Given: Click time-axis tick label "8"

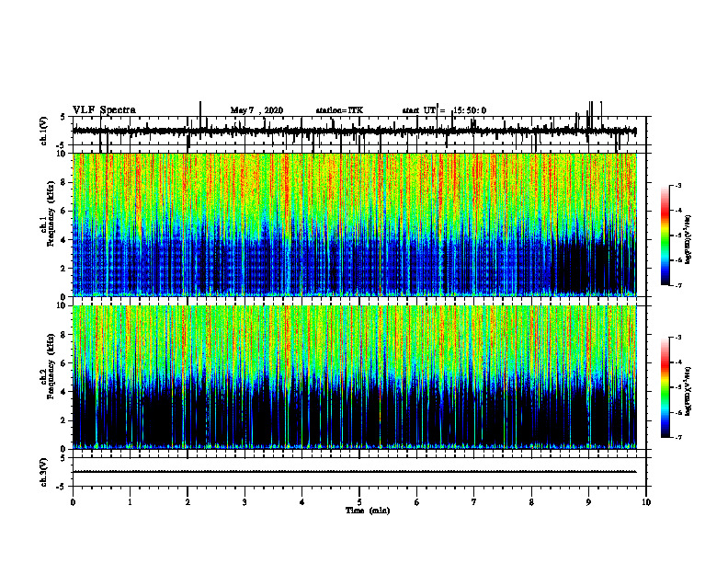Looking at the screenshot, I should (x=531, y=502).
